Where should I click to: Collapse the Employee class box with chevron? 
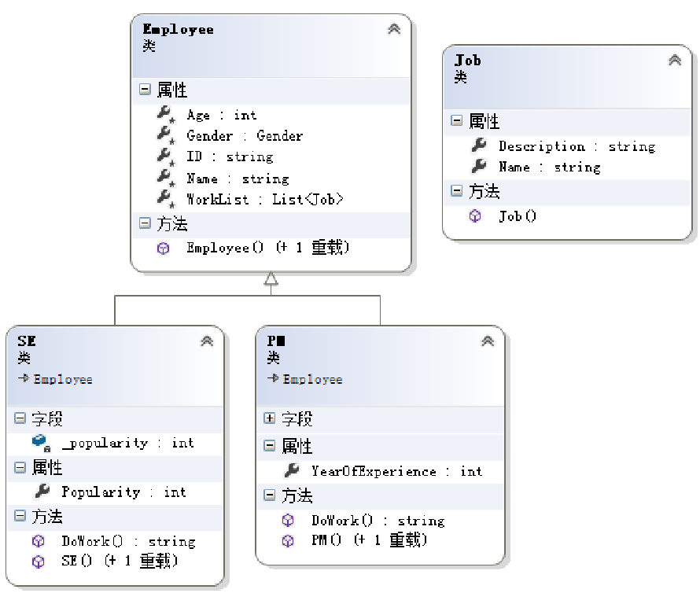pyautogui.click(x=394, y=30)
